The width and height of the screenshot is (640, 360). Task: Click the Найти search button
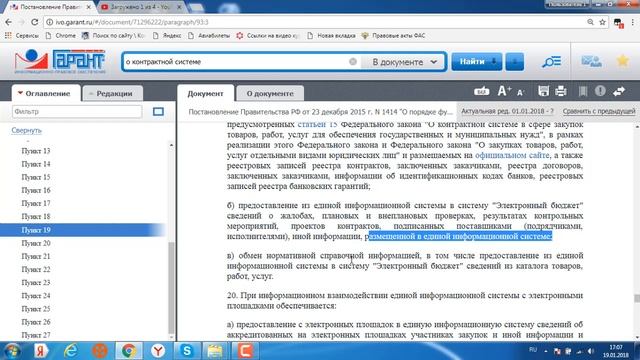[477, 62]
